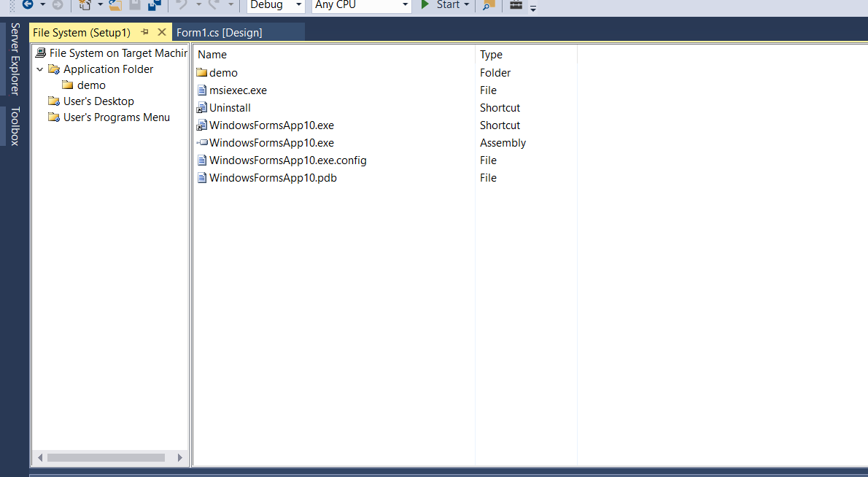Click demo folder icon in tree
Screen dimensions: 868x477
[68, 85]
